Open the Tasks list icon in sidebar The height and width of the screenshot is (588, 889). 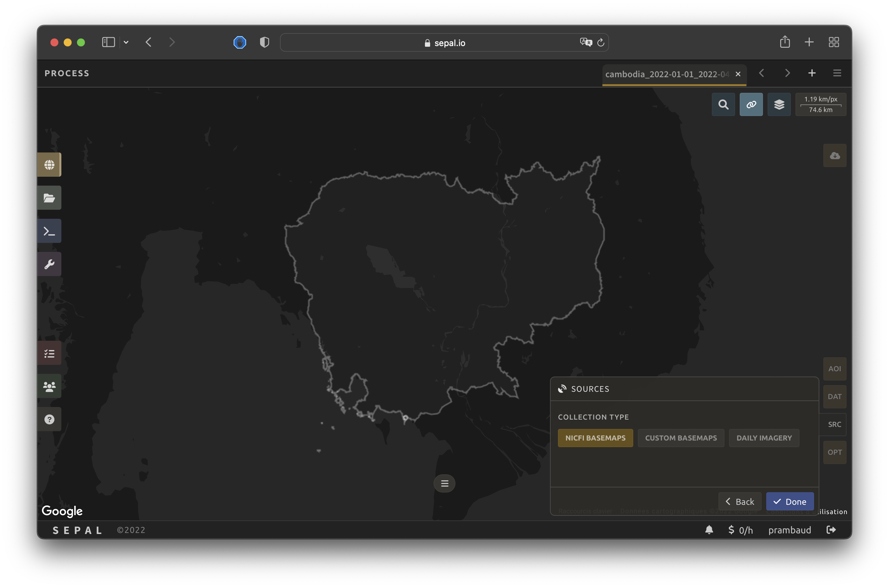click(x=49, y=353)
